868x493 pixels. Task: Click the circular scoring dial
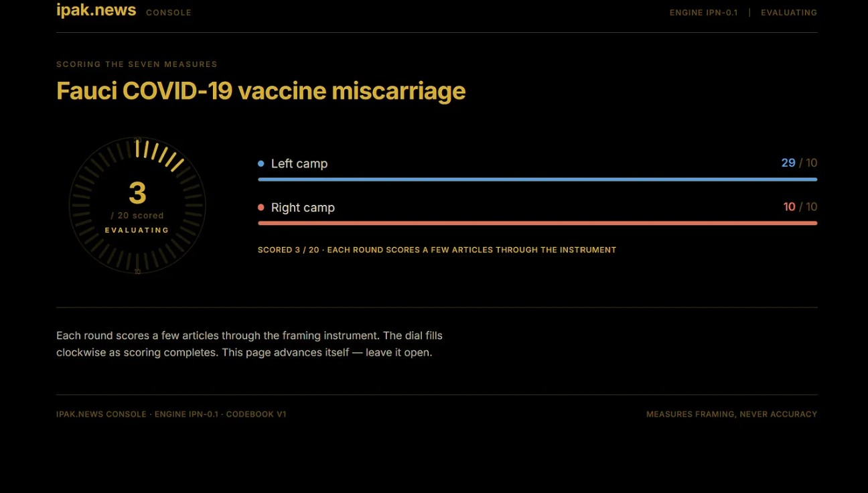137,206
